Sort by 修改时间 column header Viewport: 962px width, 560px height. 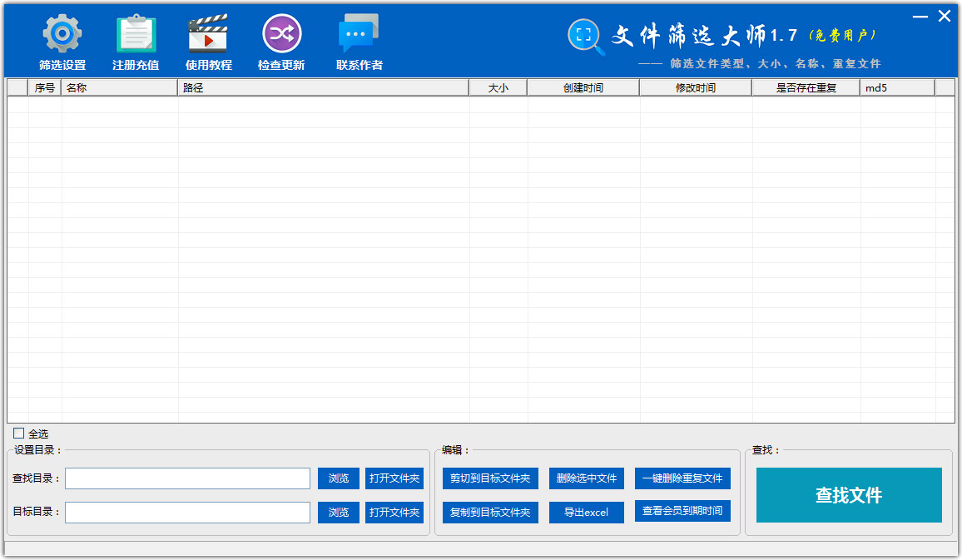695,87
